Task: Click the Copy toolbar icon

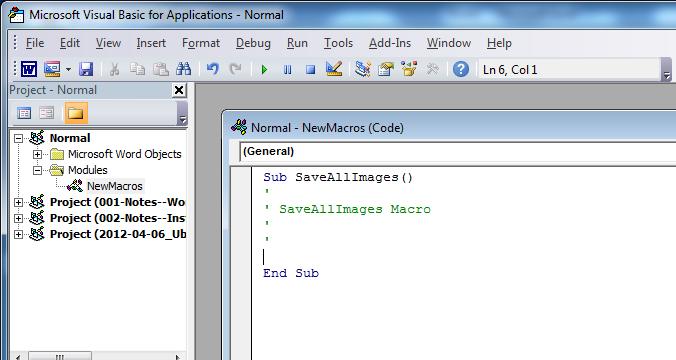Action: click(138, 69)
